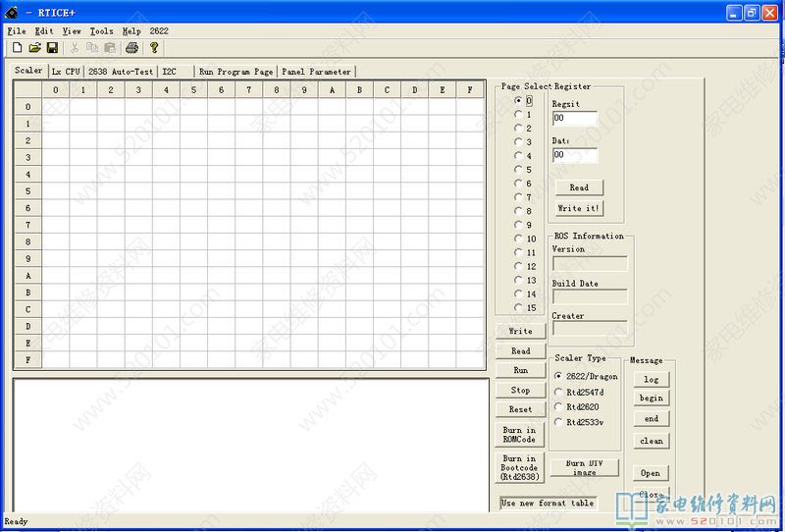Click the Print toolbar icon
785x532 pixels.
point(131,47)
